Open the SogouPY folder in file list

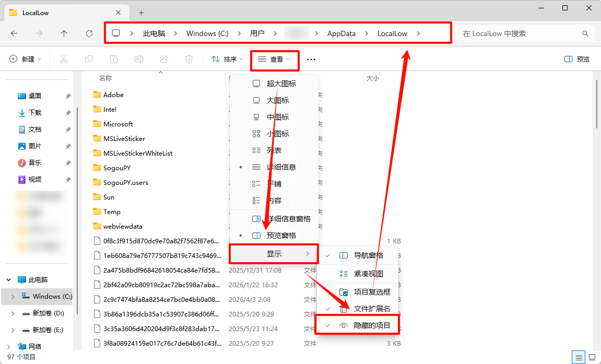pyautogui.click(x=116, y=168)
